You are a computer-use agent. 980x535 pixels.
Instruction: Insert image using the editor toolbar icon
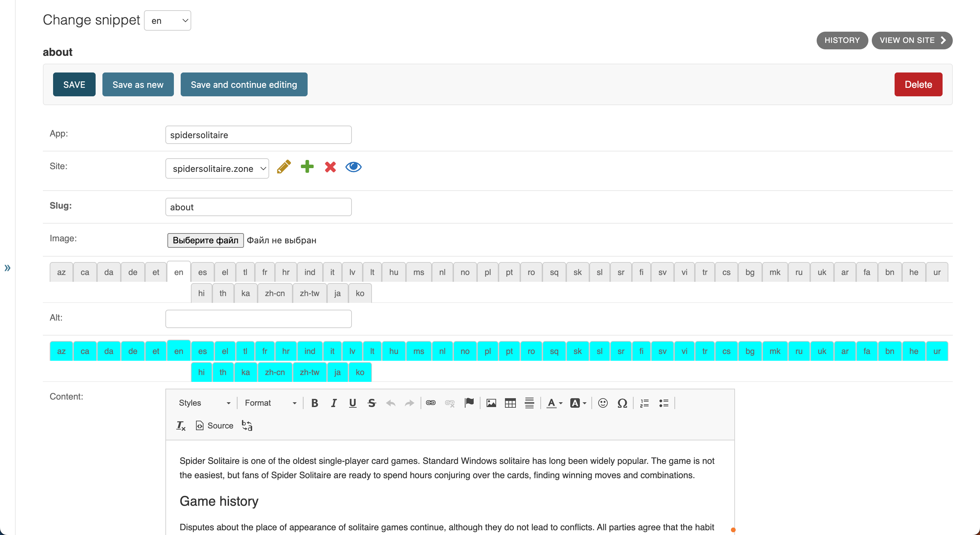[x=491, y=403]
